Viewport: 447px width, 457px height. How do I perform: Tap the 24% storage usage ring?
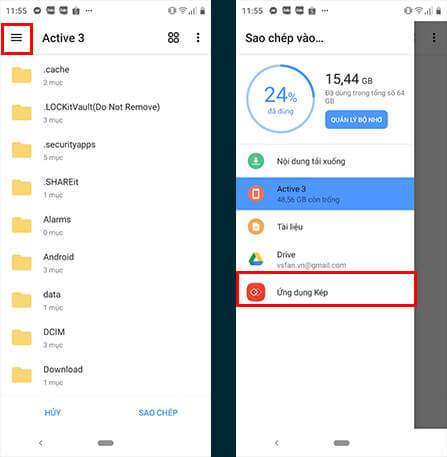[x=280, y=99]
